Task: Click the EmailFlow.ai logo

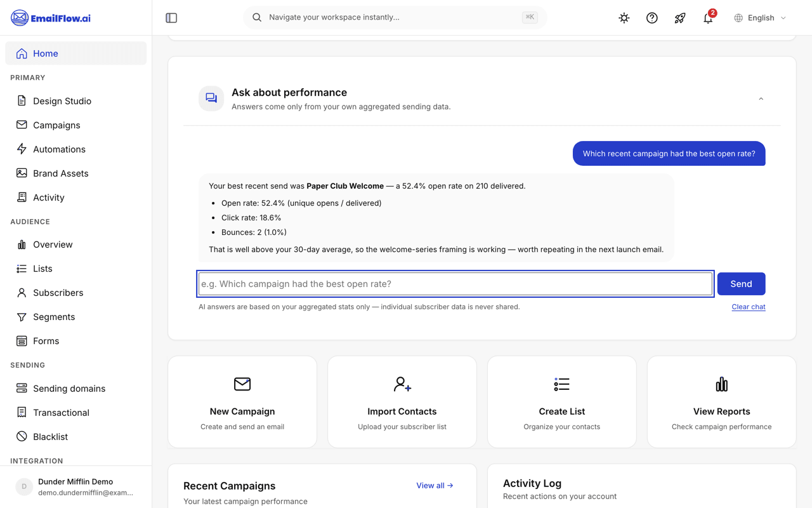Action: [51, 18]
